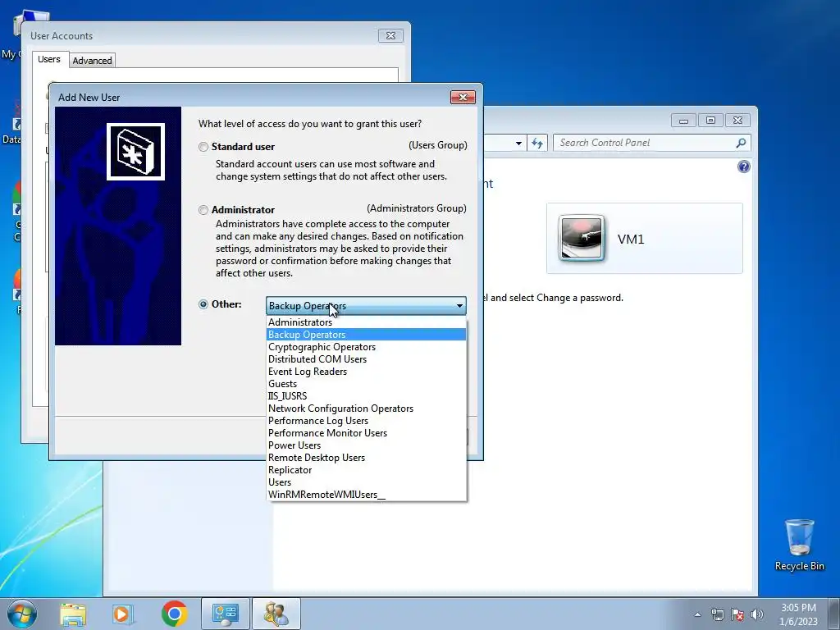Image resolution: width=840 pixels, height=630 pixels.
Task: Select the Standard user radio button
Action: point(203,147)
